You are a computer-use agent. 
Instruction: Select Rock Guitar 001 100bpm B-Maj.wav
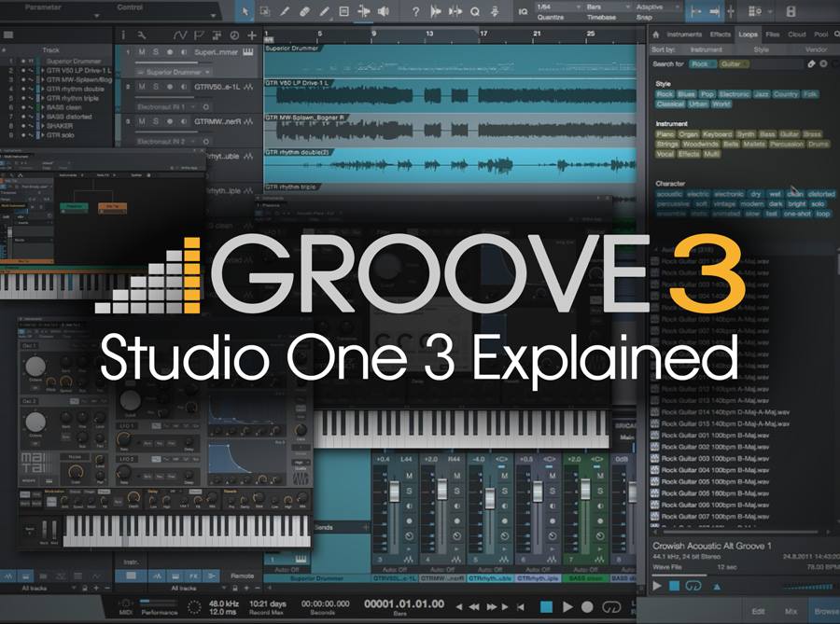click(715, 435)
